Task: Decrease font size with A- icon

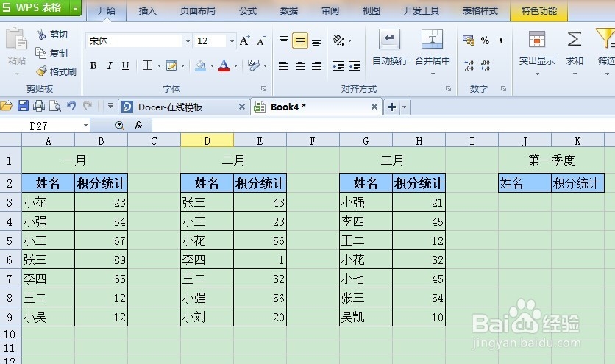Action: pos(261,40)
